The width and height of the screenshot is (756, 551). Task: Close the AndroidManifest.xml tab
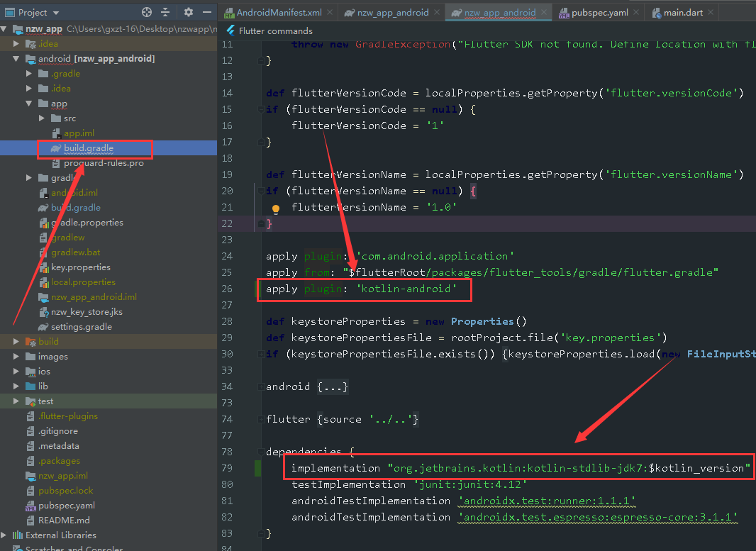pyautogui.click(x=329, y=13)
